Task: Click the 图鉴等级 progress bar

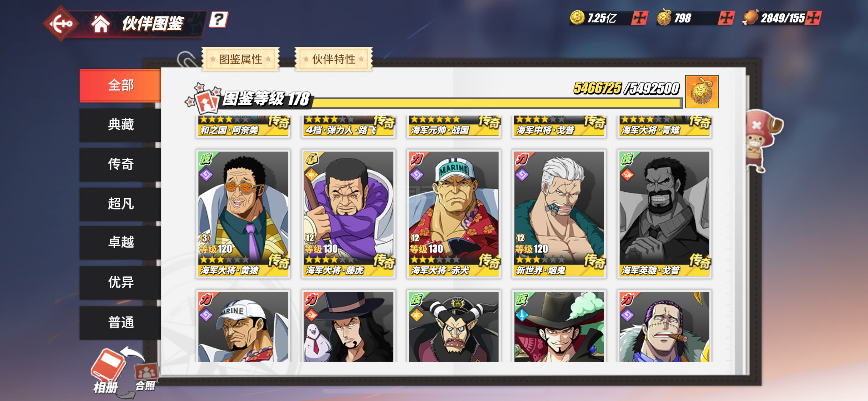Action: point(497,103)
